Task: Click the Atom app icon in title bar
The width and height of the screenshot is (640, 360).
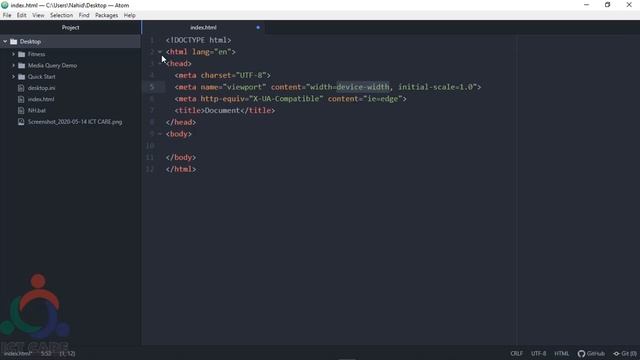Action: pos(5,5)
